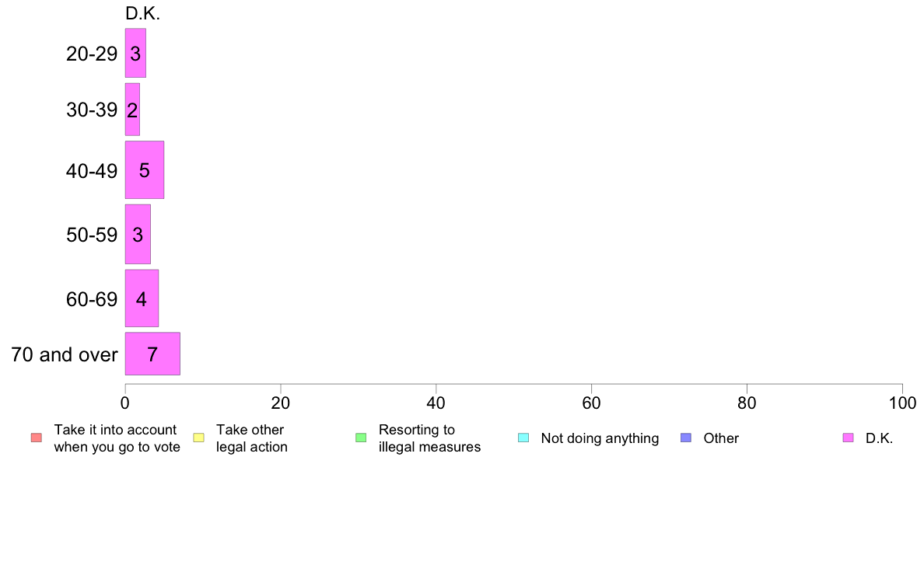Screen dimensions: 924x572
Task: Click the 40-49 age group label
Action: tap(92, 171)
